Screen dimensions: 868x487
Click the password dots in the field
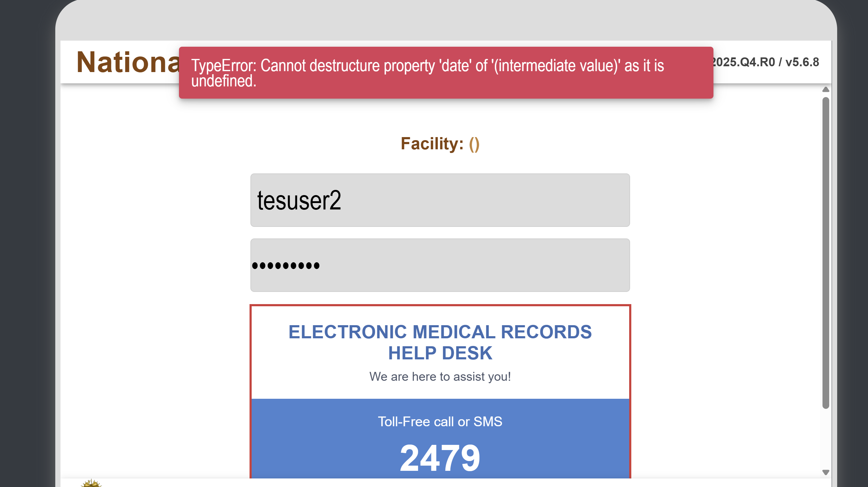pos(286,266)
